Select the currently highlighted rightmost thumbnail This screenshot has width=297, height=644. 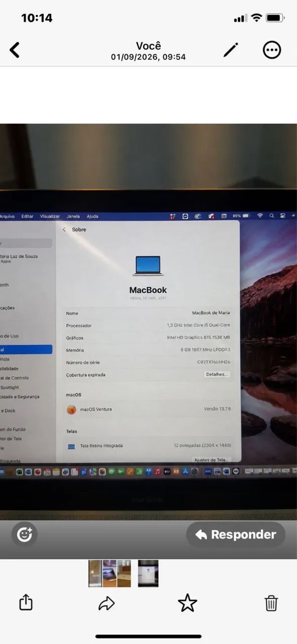pos(148,574)
